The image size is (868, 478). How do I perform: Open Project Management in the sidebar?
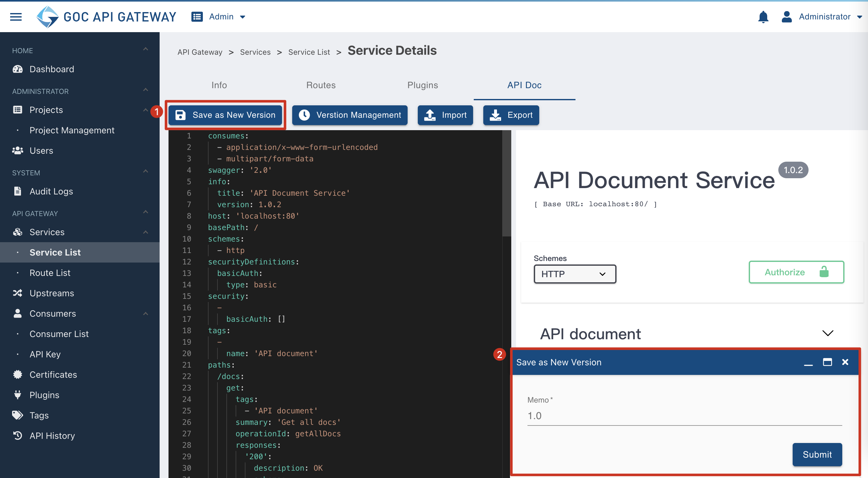tap(80, 130)
